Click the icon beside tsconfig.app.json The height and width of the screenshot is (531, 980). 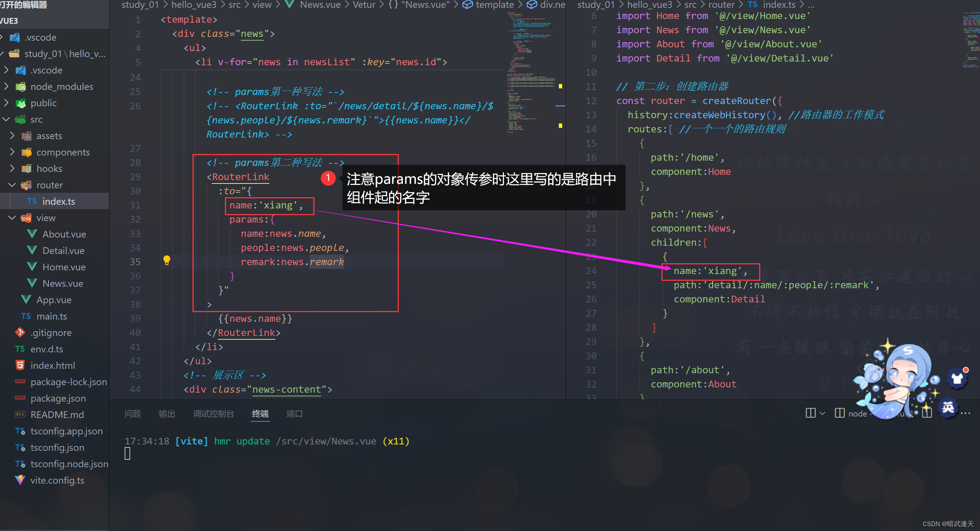(x=20, y=431)
